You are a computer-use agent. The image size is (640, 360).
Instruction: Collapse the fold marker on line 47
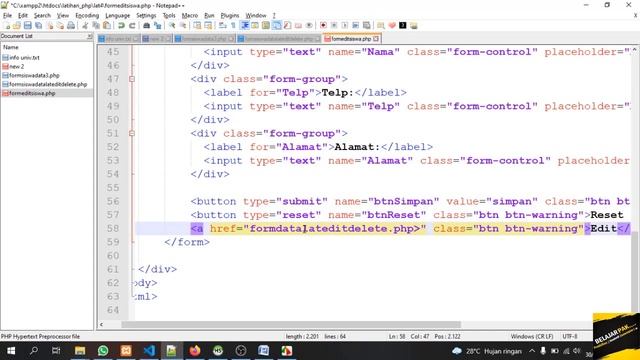point(132,79)
